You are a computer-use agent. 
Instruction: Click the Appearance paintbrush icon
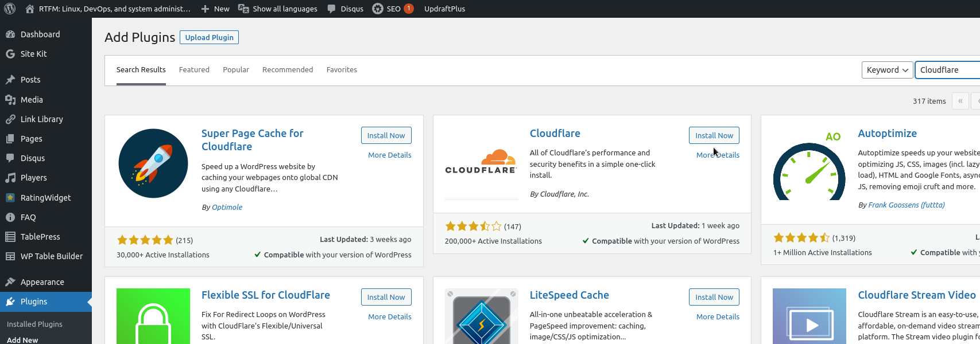coord(10,282)
